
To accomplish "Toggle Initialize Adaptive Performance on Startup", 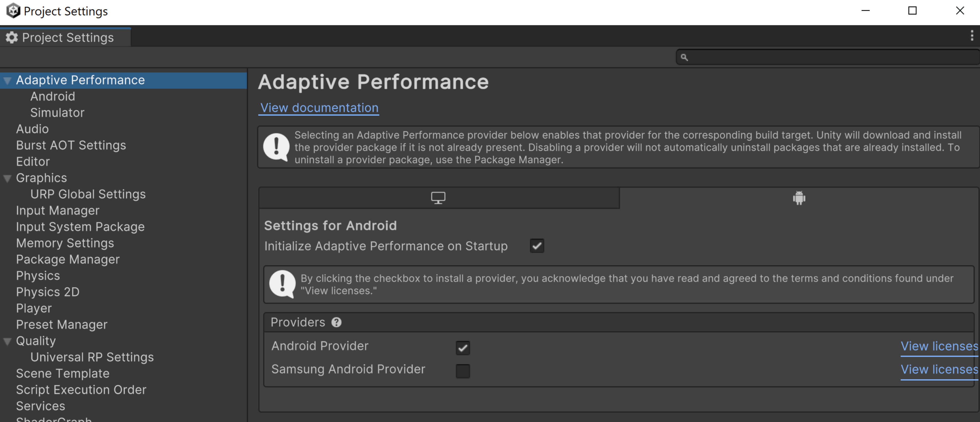I will point(536,245).
